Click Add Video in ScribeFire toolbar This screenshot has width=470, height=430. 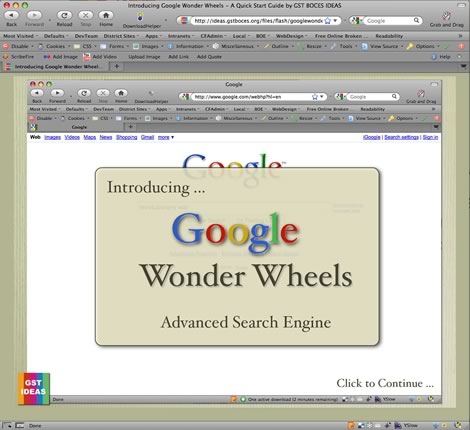[x=100, y=57]
